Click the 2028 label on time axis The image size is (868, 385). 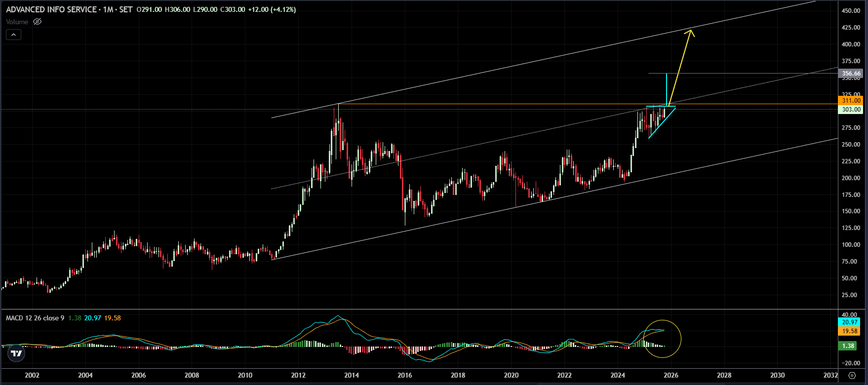coord(724,375)
